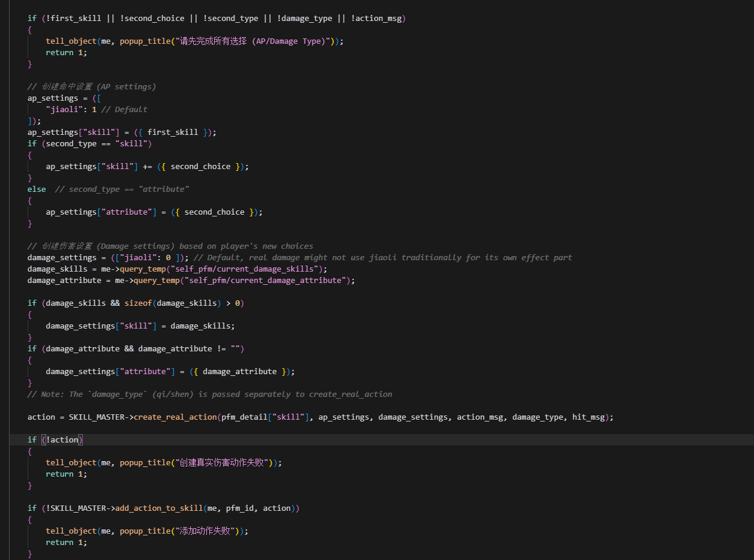The image size is (754, 560).
Task: Click the pfm_detail["skill"] argument
Action: click(x=265, y=417)
